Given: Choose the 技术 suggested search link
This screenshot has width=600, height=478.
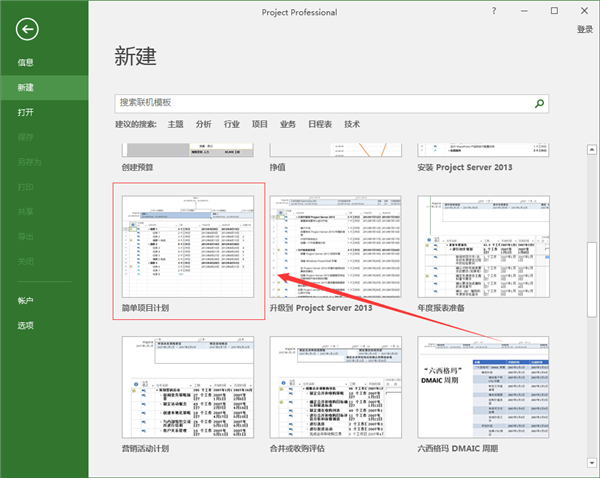Looking at the screenshot, I should point(352,124).
